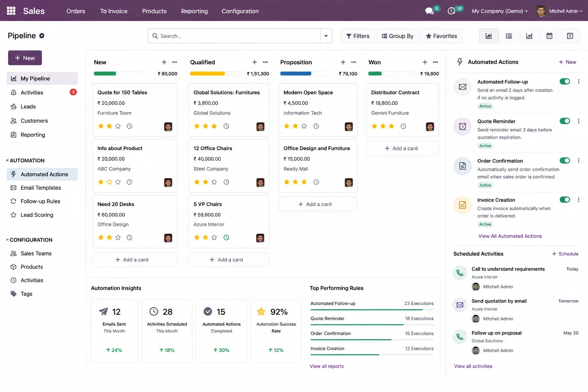This screenshot has height=392, width=588.
Task: Click avatar on Need 20 Desks card
Action: tap(168, 238)
